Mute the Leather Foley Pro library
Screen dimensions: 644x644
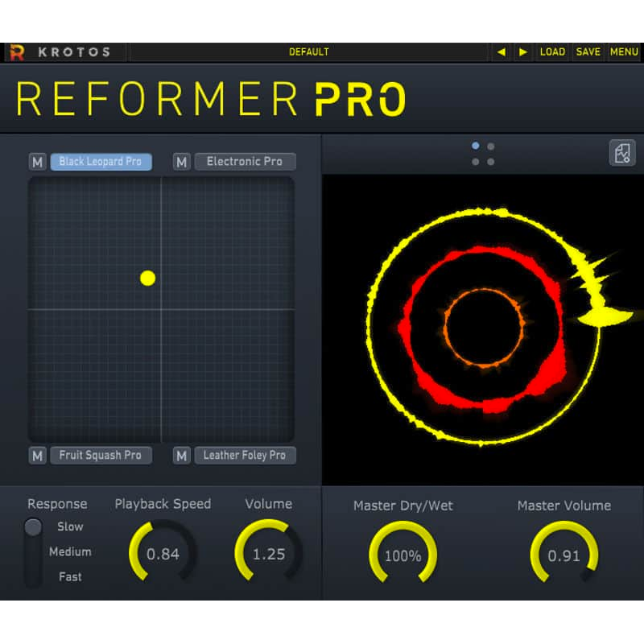click(182, 456)
